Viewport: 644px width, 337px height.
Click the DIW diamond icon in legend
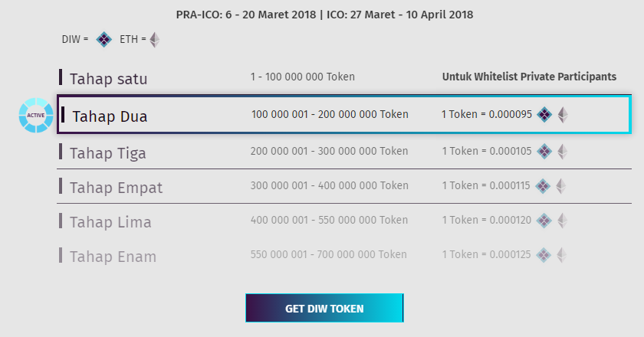pos(104,39)
